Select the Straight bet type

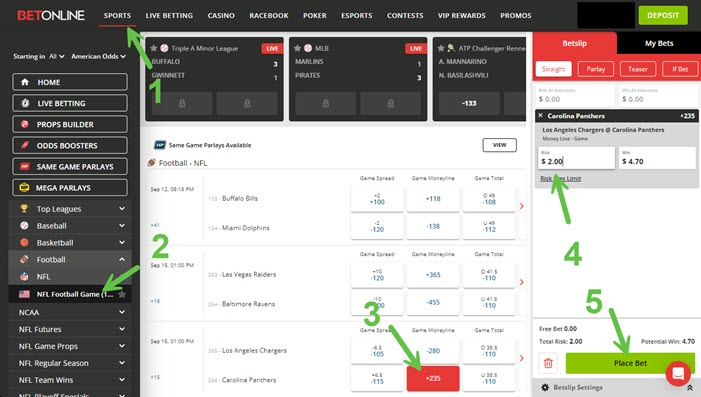click(553, 69)
